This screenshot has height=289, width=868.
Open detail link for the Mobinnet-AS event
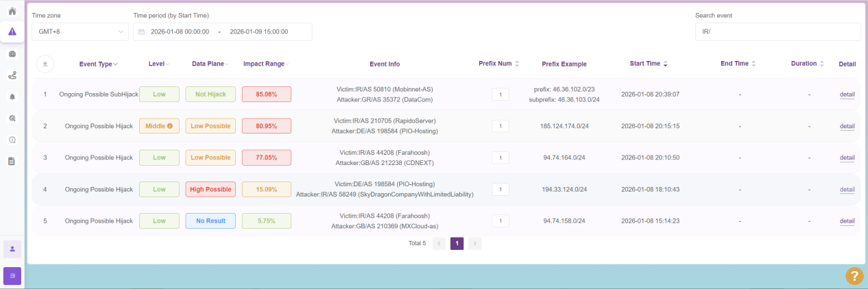[847, 95]
